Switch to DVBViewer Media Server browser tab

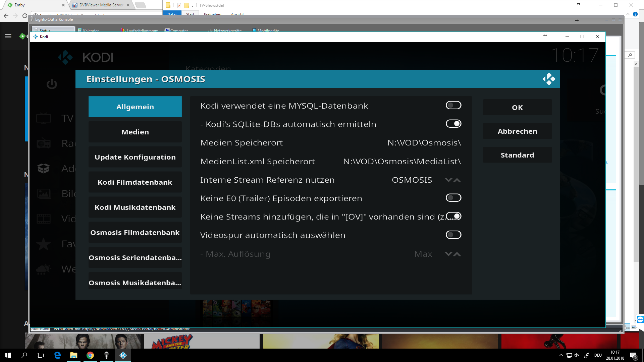coord(101,5)
